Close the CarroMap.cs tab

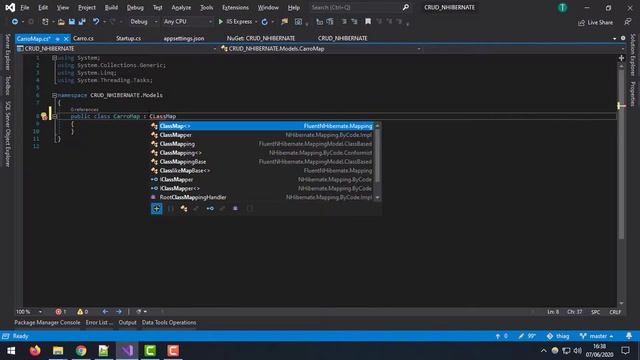pos(66,39)
